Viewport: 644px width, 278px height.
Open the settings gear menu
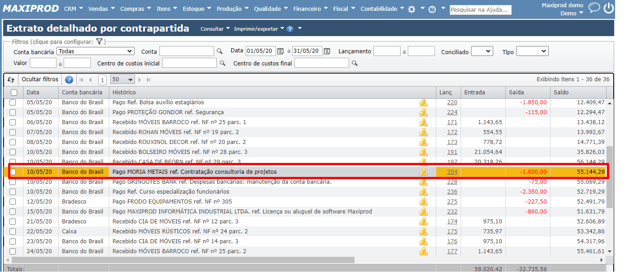point(411,9)
